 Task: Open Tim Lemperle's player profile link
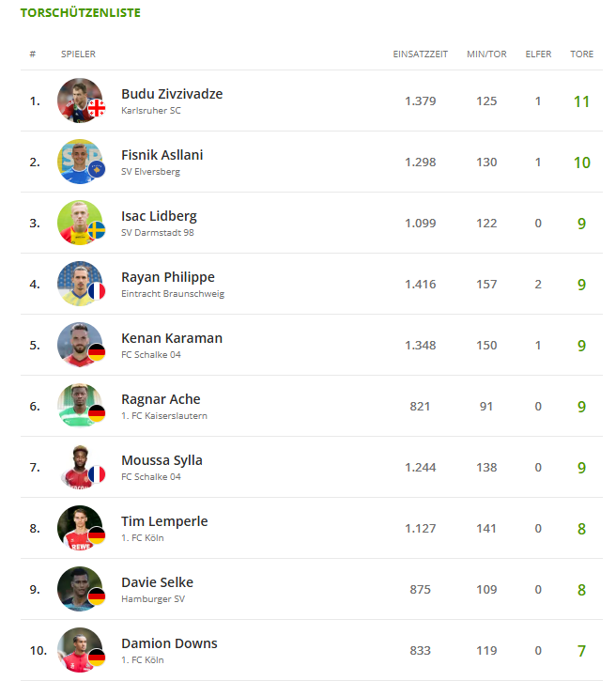pyautogui.click(x=164, y=521)
